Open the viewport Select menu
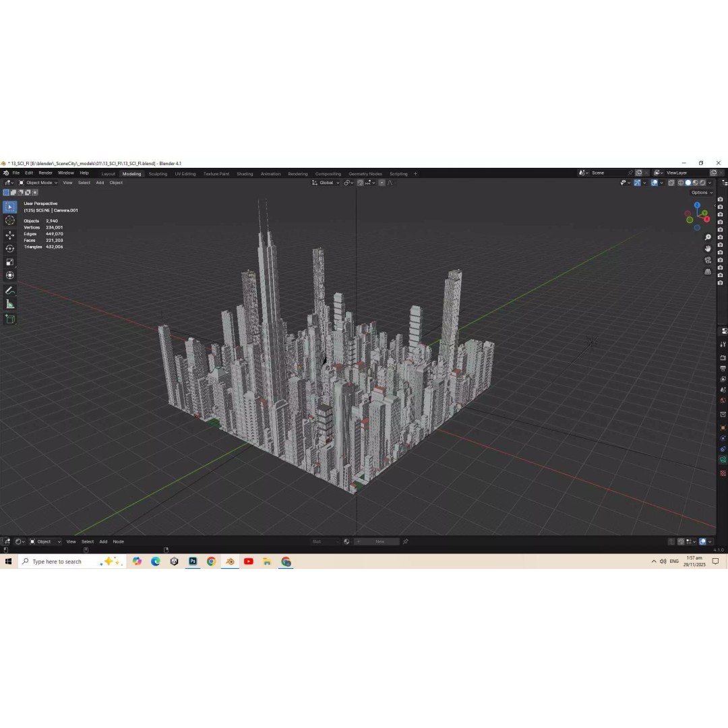The image size is (728, 728). pyautogui.click(x=84, y=183)
